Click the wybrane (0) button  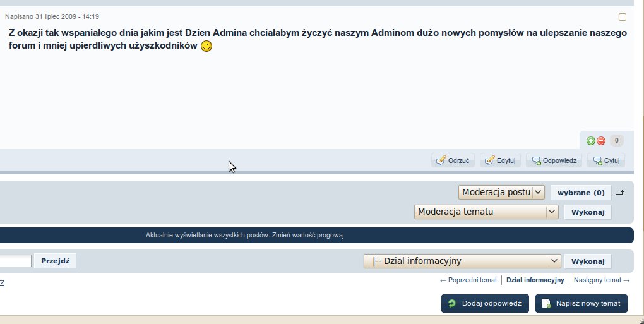click(581, 193)
